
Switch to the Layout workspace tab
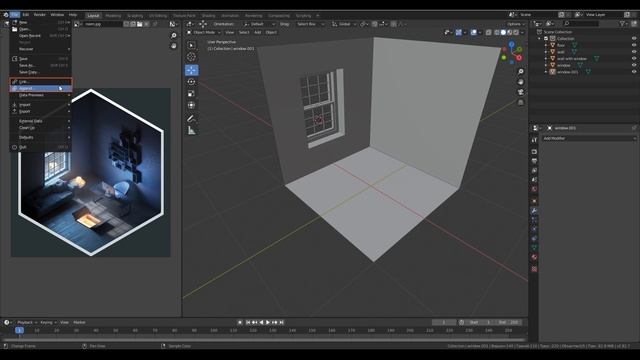[x=93, y=16]
